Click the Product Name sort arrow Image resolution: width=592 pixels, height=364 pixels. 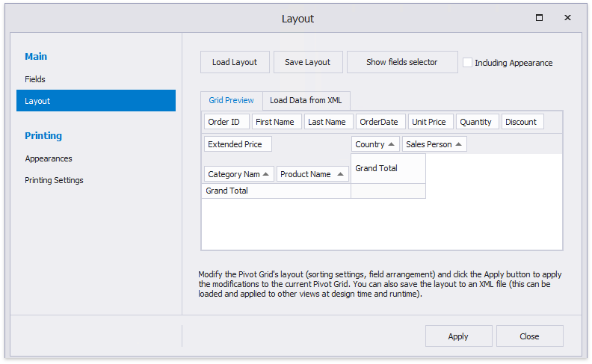[341, 174]
